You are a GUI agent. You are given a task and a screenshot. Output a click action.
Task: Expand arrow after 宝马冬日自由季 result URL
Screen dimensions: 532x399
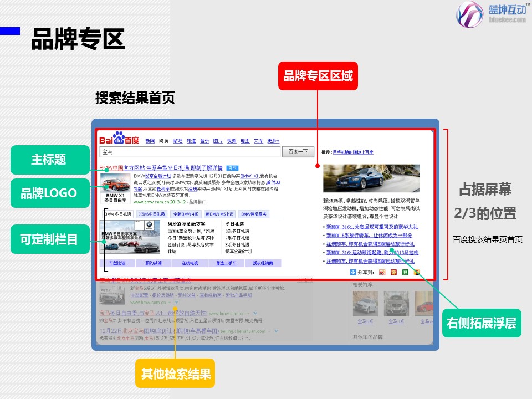coord(254,314)
